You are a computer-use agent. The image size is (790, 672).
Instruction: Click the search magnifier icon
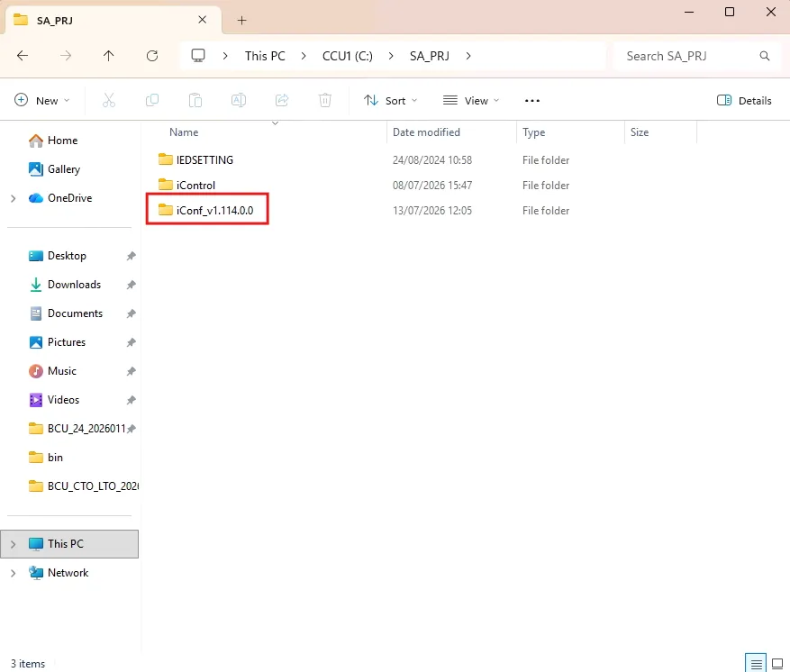point(764,56)
